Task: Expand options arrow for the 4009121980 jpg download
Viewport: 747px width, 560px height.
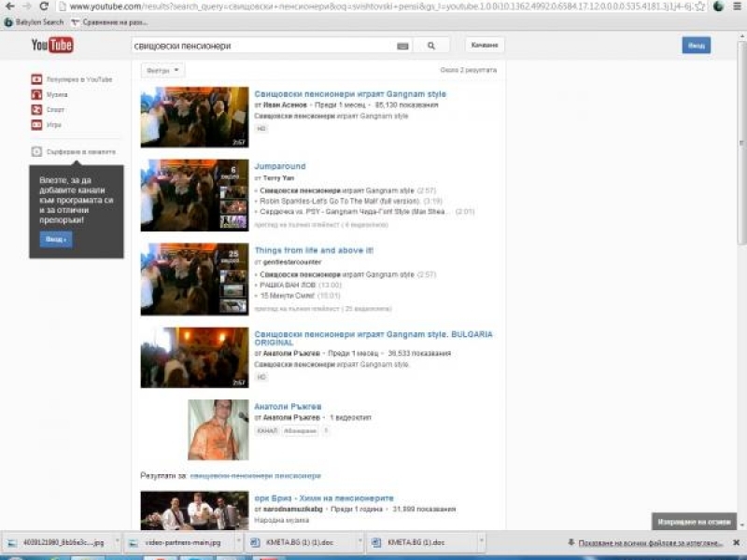Action: tap(116, 542)
